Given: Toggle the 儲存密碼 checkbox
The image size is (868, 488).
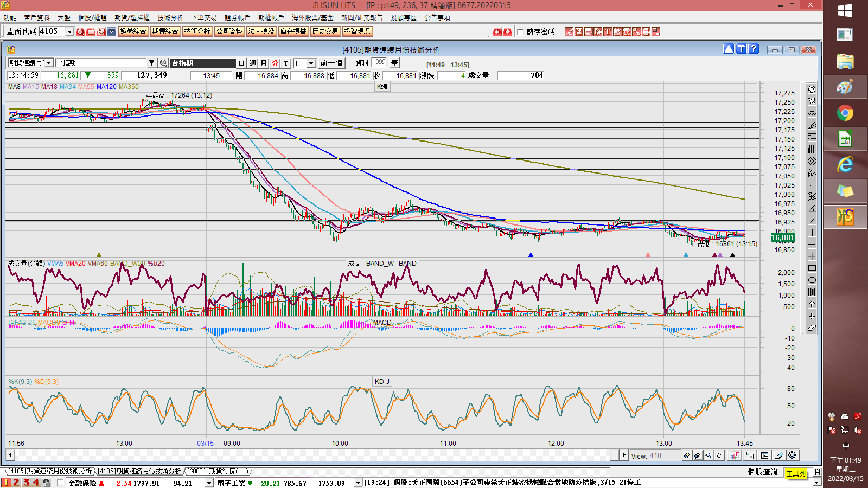Looking at the screenshot, I should click(x=521, y=32).
